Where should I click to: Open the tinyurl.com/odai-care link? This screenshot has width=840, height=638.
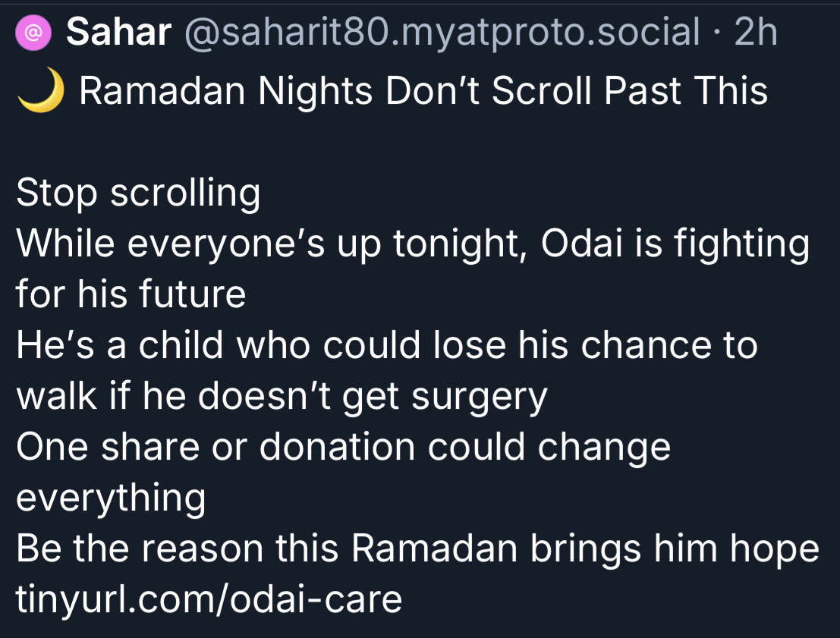pyautogui.click(x=209, y=599)
